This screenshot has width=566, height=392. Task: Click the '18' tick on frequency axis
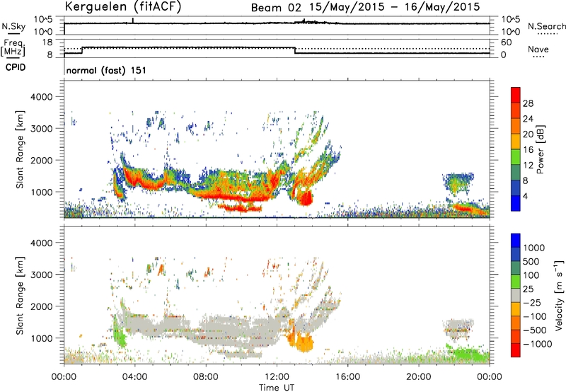[x=47, y=42]
